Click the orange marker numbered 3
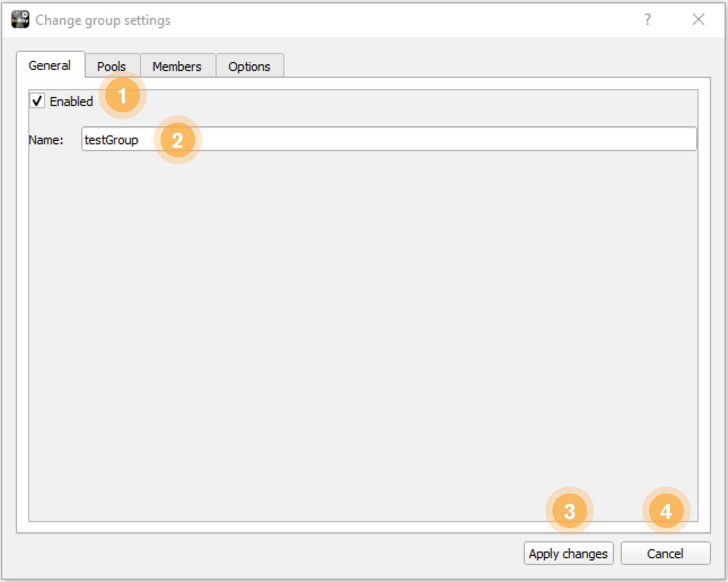 pyautogui.click(x=569, y=511)
